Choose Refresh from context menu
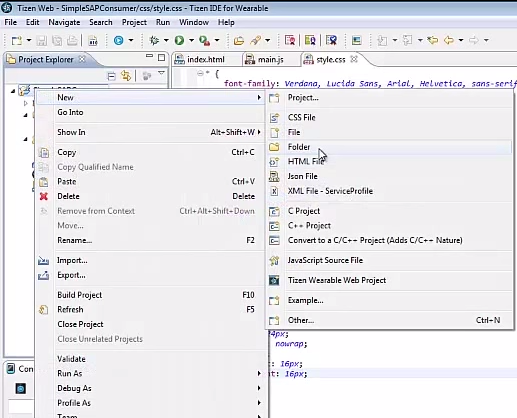517x418 pixels. (150, 310)
